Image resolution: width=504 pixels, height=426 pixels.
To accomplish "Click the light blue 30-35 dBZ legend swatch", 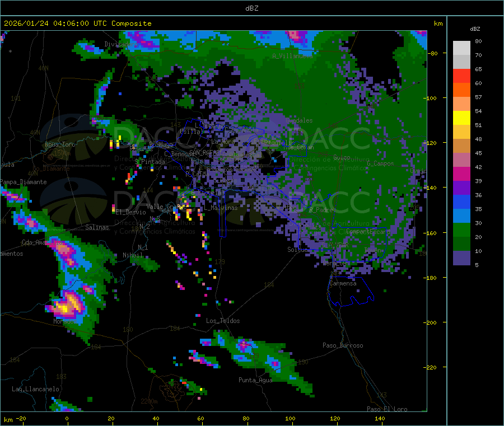I will tap(461, 216).
